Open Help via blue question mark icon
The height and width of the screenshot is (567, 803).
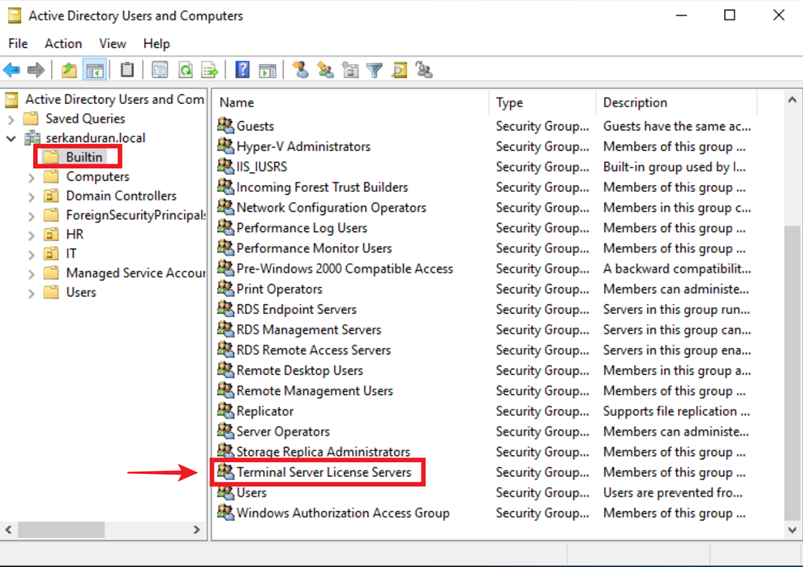pyautogui.click(x=242, y=70)
